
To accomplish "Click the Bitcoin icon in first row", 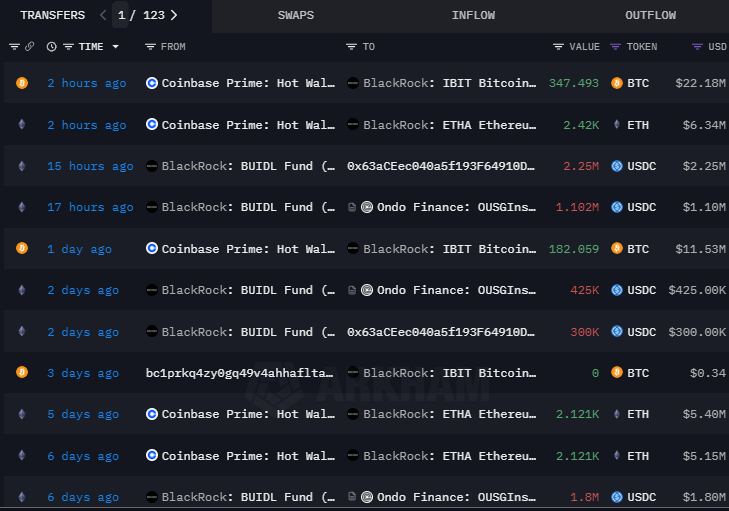I will 22,84.
